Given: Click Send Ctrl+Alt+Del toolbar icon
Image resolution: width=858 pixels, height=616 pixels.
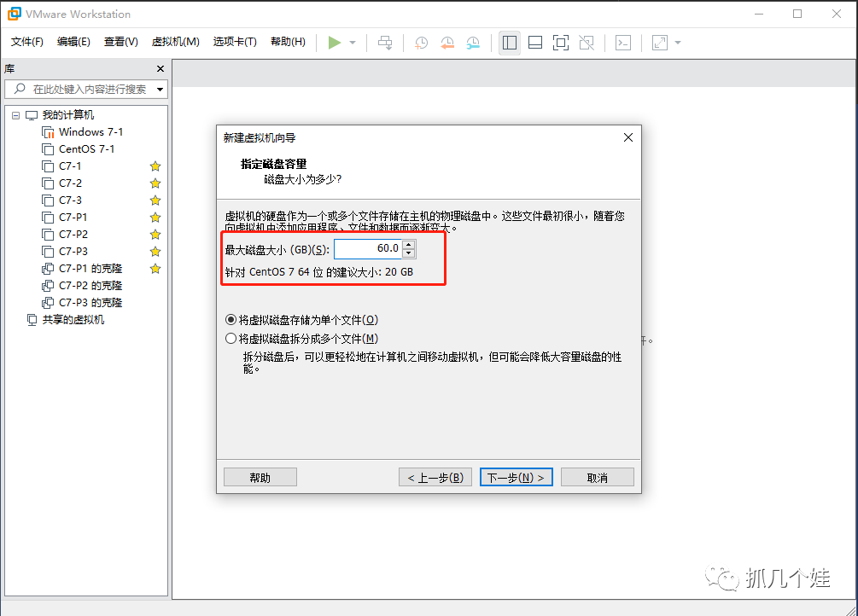Looking at the screenshot, I should click(x=385, y=43).
